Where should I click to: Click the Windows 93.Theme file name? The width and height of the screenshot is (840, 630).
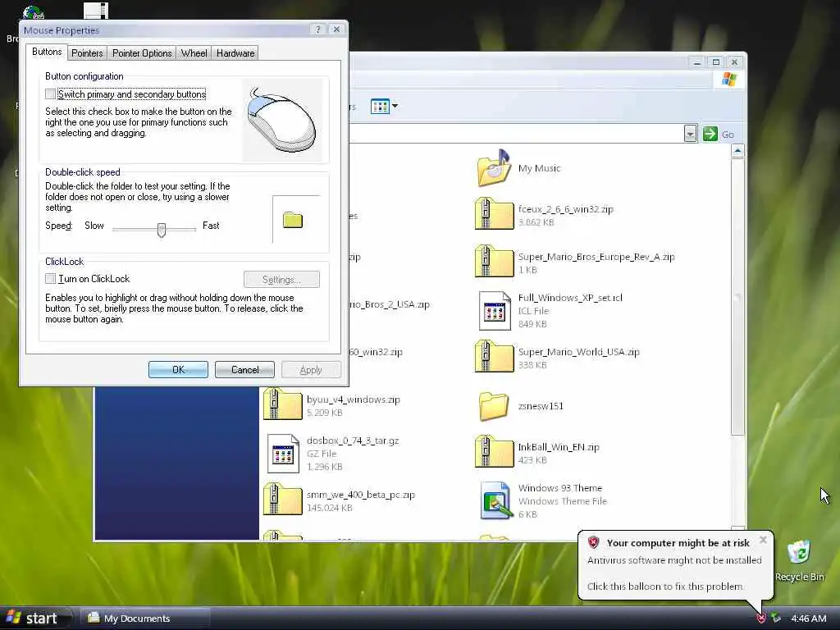pos(559,488)
